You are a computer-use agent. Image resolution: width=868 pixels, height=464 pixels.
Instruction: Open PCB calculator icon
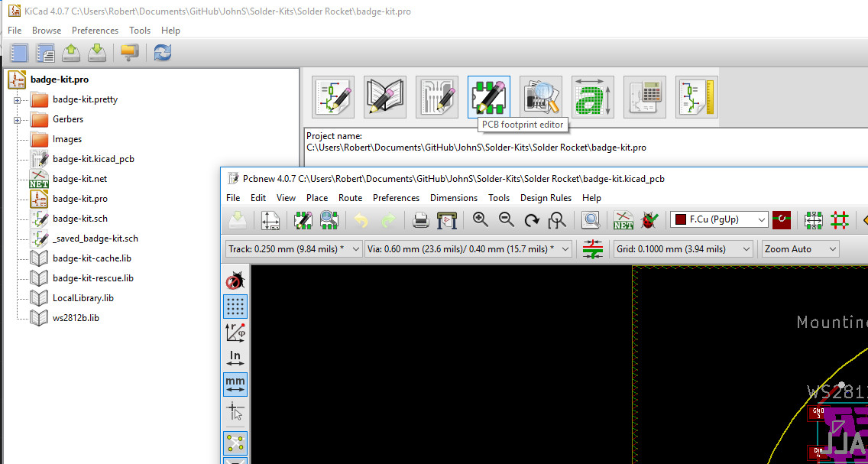pyautogui.click(x=644, y=97)
